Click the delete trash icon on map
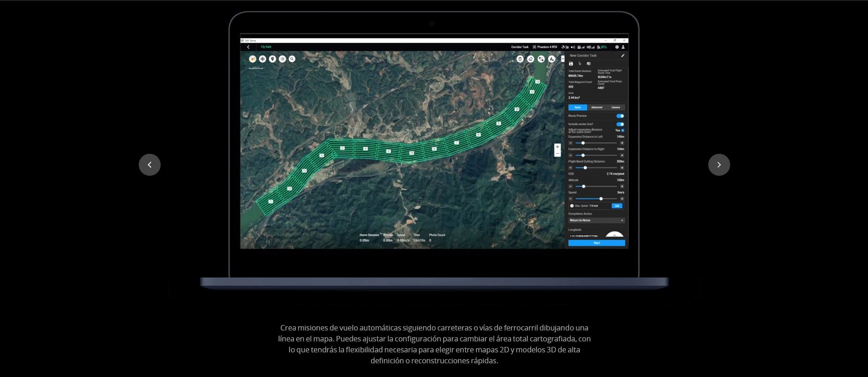Viewport: 868px width, 377px height. click(520, 59)
